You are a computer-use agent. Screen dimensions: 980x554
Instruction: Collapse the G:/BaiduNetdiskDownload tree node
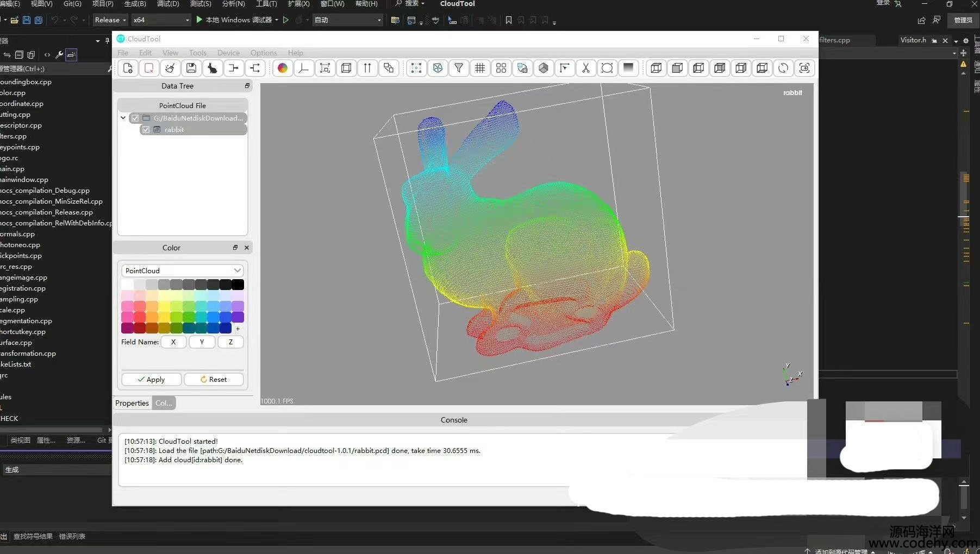point(123,118)
